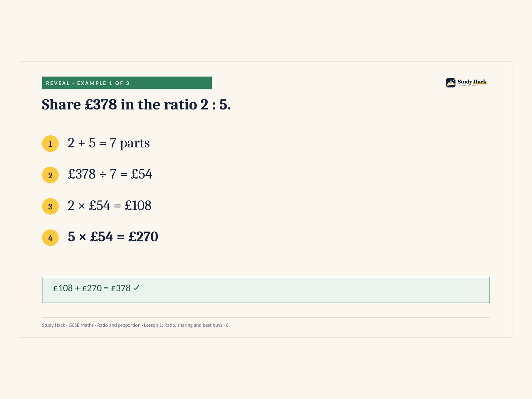
Task: Click the text 2 + 5 = 7 parts
Action: [x=109, y=143]
